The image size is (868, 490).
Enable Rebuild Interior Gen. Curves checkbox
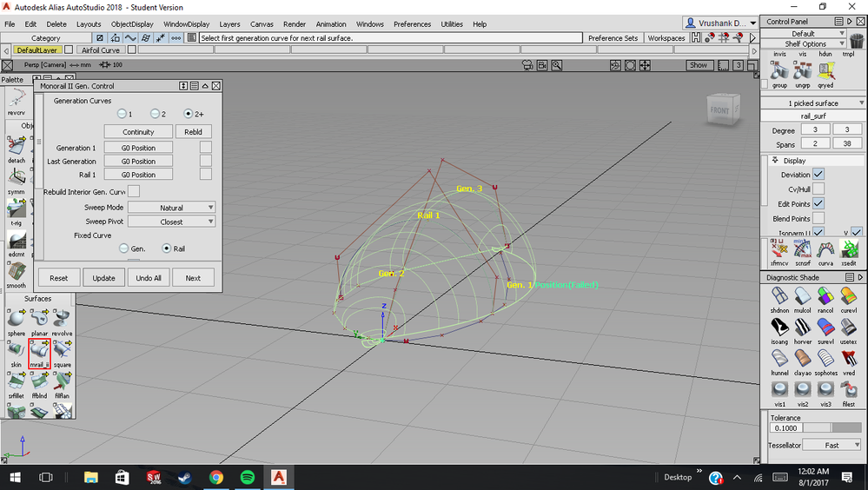pos(134,191)
